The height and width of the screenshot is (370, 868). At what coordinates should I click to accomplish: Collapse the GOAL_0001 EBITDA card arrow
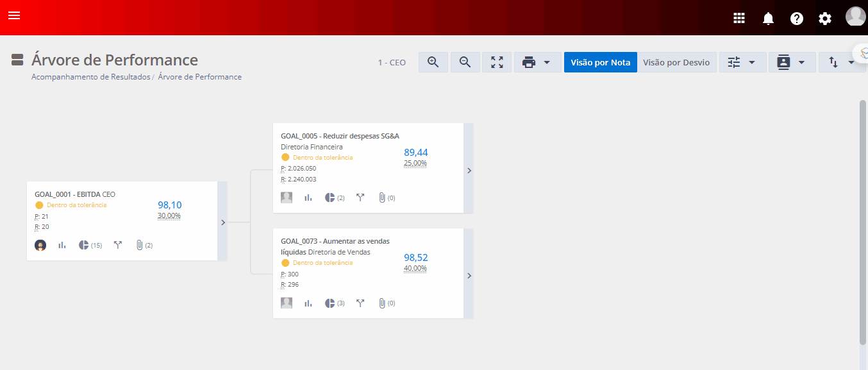[222, 223]
